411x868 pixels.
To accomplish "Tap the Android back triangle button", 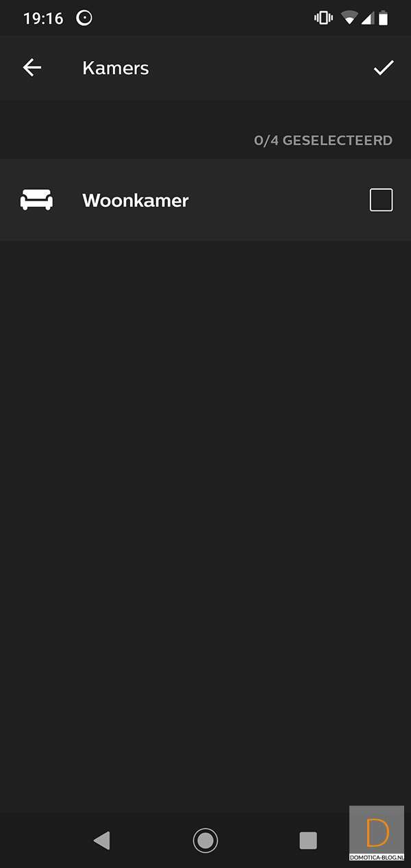I will pos(101,840).
